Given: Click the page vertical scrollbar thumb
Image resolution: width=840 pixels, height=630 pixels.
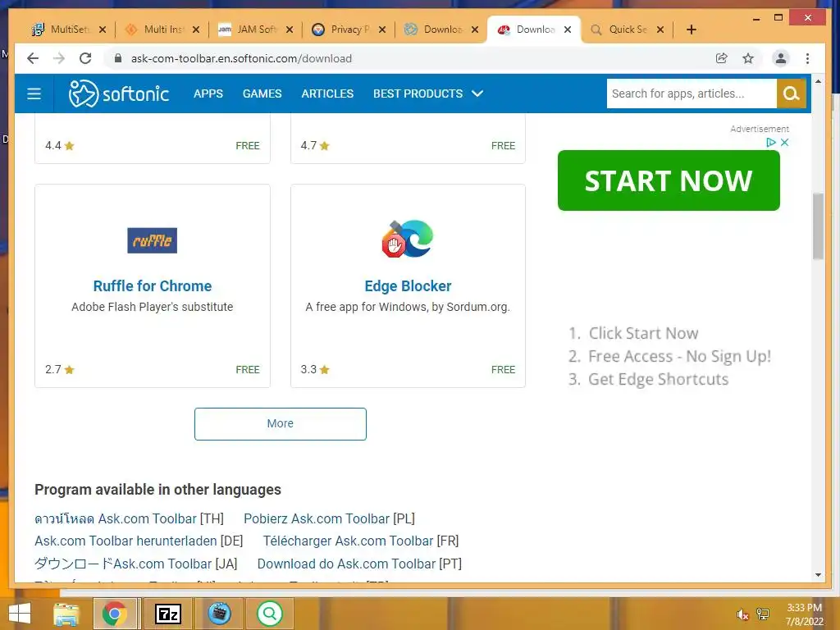Looking at the screenshot, I should [x=818, y=226].
